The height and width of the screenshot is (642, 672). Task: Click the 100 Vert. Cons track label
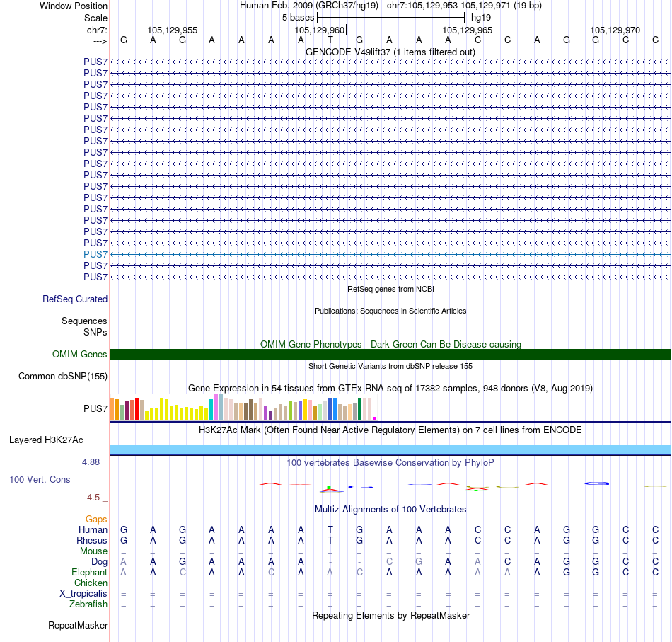[x=40, y=479]
